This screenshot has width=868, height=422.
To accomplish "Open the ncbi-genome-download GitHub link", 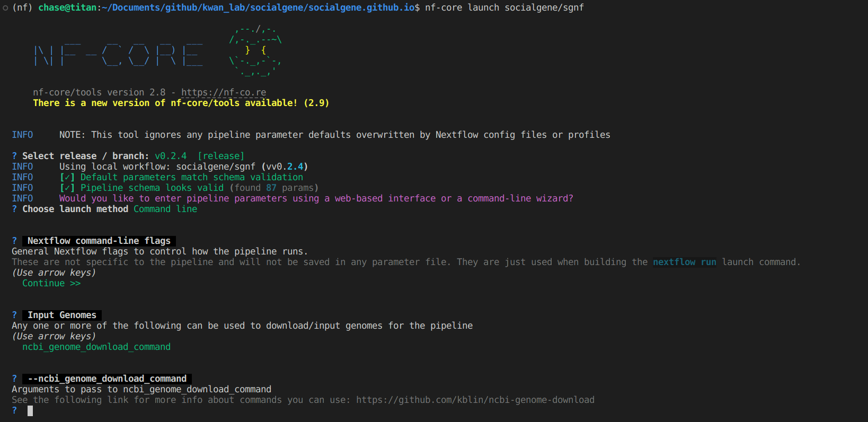I will click(x=475, y=400).
